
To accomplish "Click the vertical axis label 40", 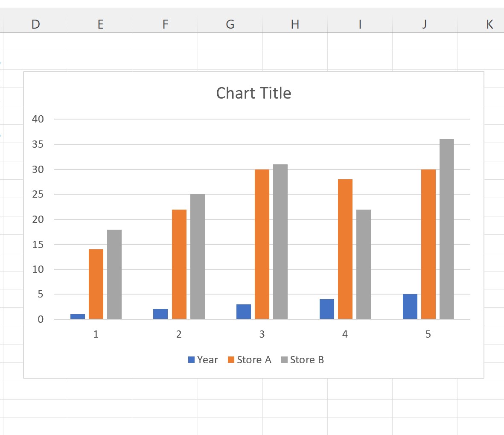I will (37, 119).
